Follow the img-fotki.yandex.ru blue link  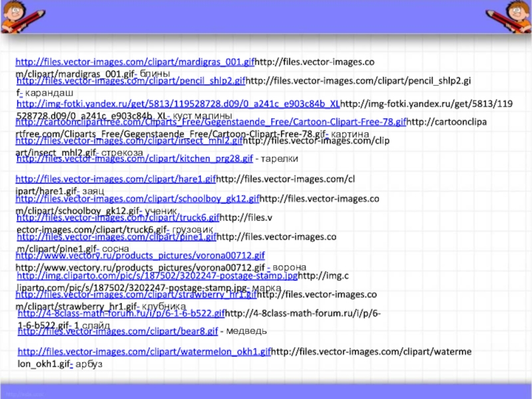(178, 104)
